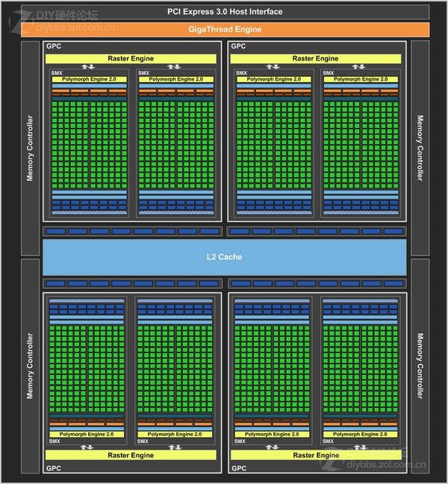Click the L2 Cache block

[x=224, y=257]
